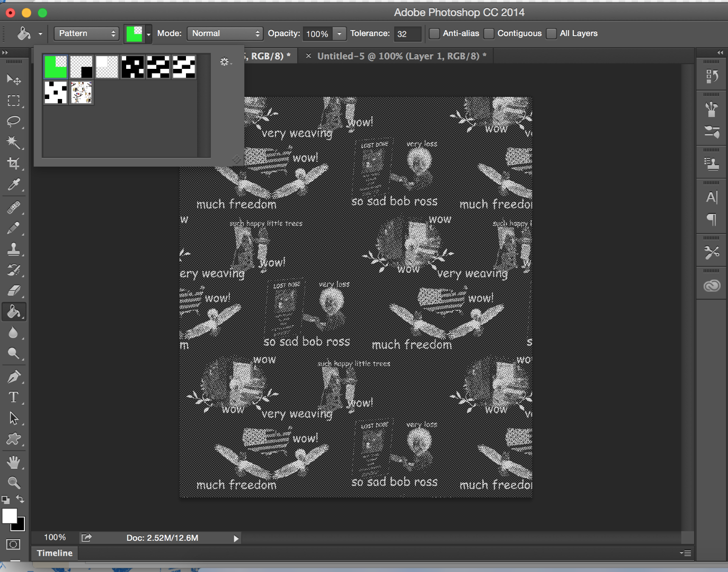The width and height of the screenshot is (728, 572).
Task: Click the 100% zoom level field
Action: click(x=55, y=538)
